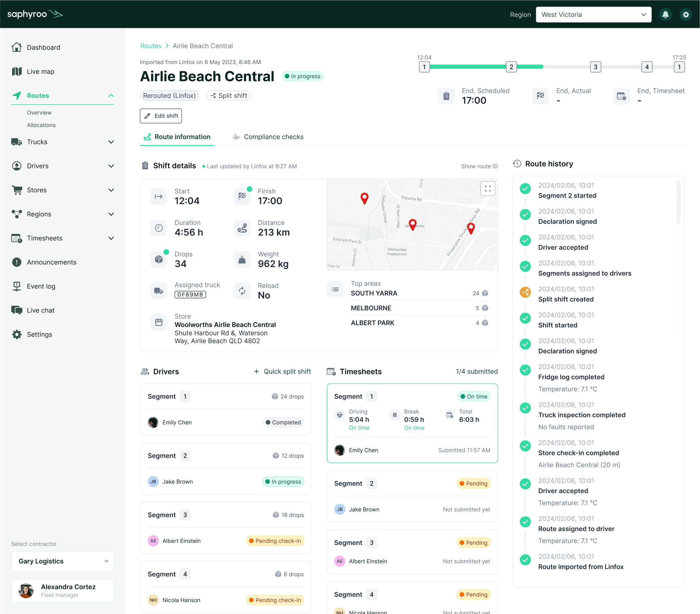Click the Split shift created orange icon
This screenshot has width=700, height=614.
coord(525,292)
